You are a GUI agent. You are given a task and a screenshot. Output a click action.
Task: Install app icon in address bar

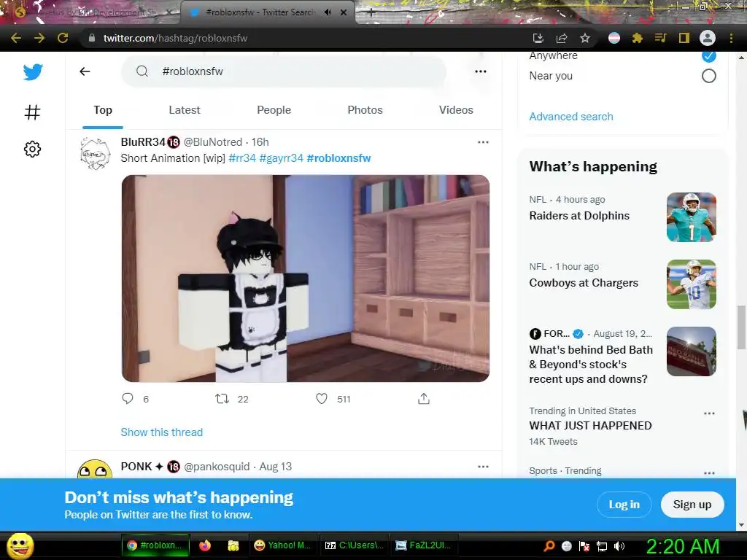pyautogui.click(x=538, y=38)
